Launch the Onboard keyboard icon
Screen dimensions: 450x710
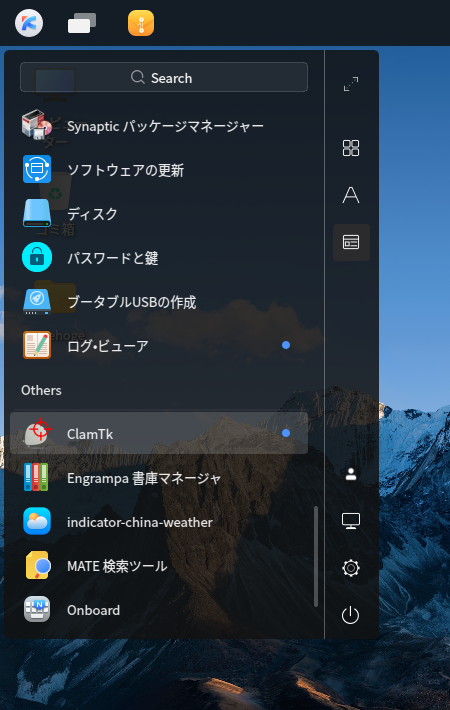point(37,609)
